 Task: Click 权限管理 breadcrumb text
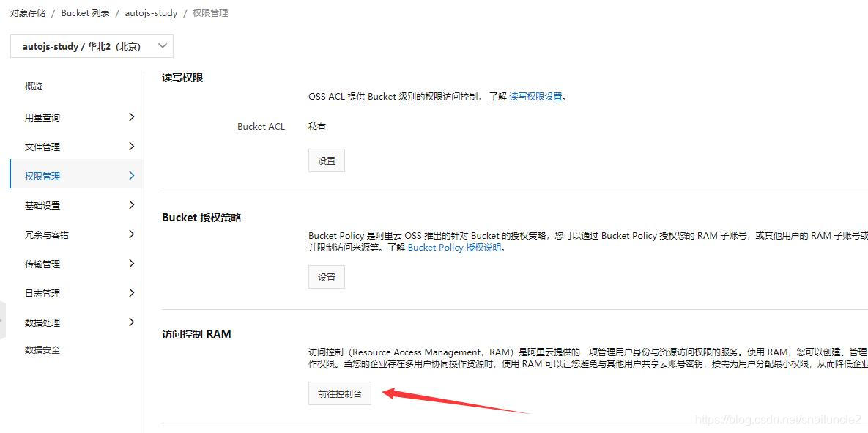210,12
